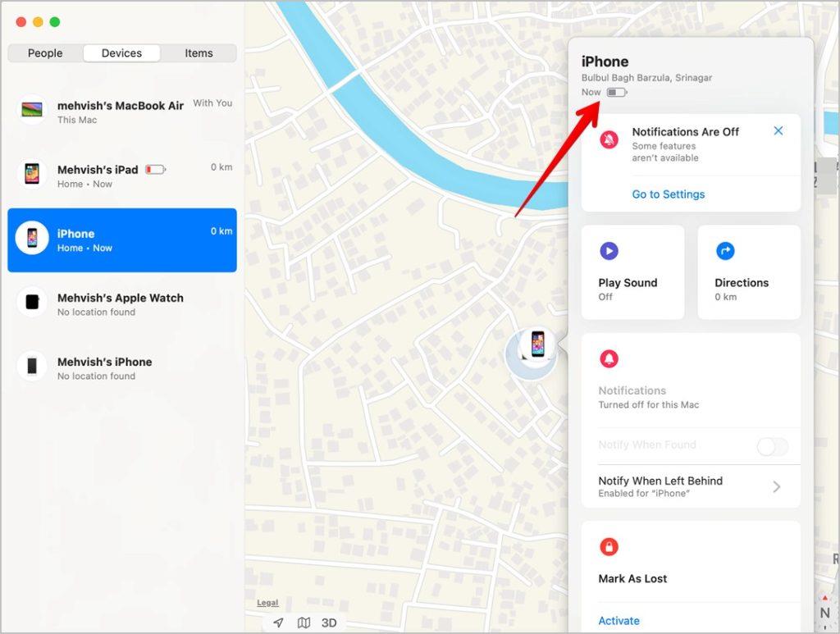
Task: Click Bulbul Bagh Barzula, Srinagar address text
Action: [646, 78]
